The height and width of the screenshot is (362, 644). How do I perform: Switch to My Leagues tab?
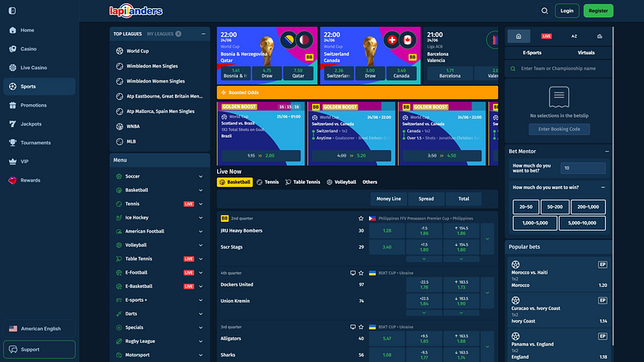[163, 34]
